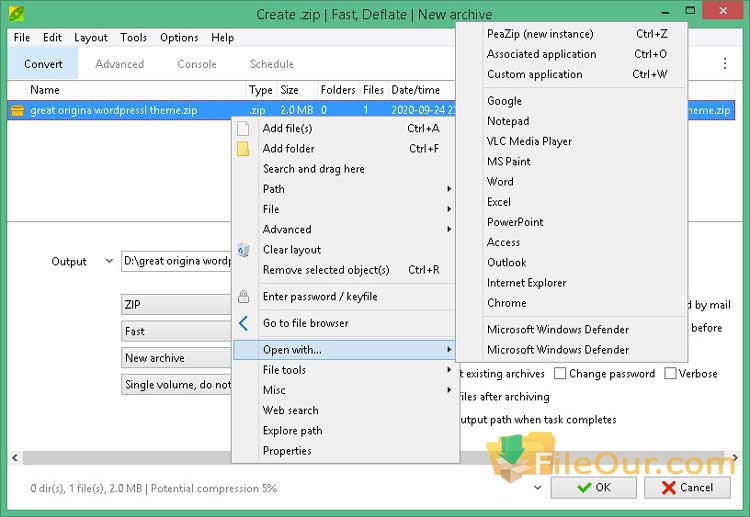Image resolution: width=750 pixels, height=517 pixels.
Task: Sort by the Date/time column header
Action: 415,90
